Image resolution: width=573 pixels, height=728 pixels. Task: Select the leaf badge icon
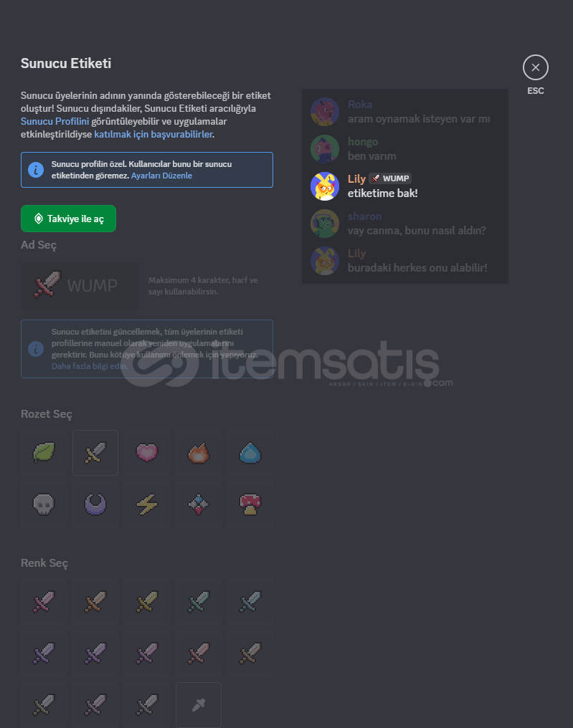44,453
